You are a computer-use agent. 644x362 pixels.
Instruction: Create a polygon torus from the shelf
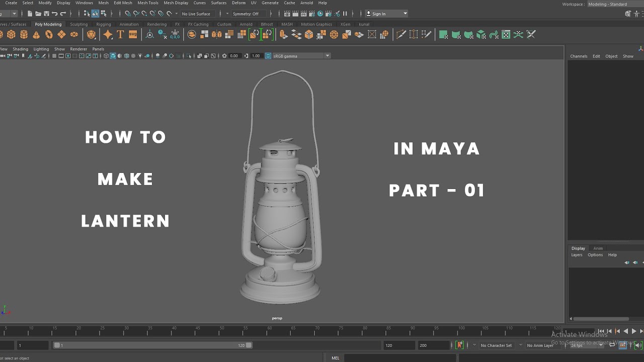(x=49, y=34)
